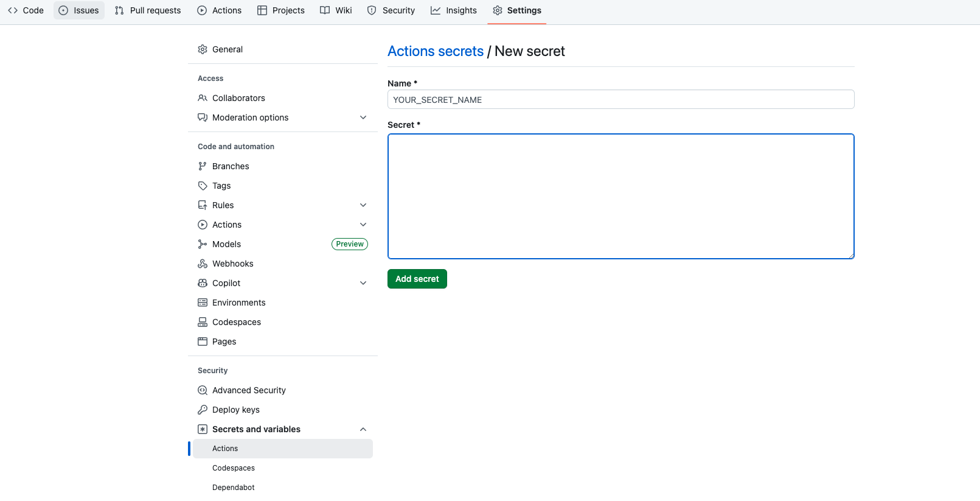The height and width of the screenshot is (501, 980).
Task: Click the Actions secrets breadcrumb link
Action: pos(436,51)
